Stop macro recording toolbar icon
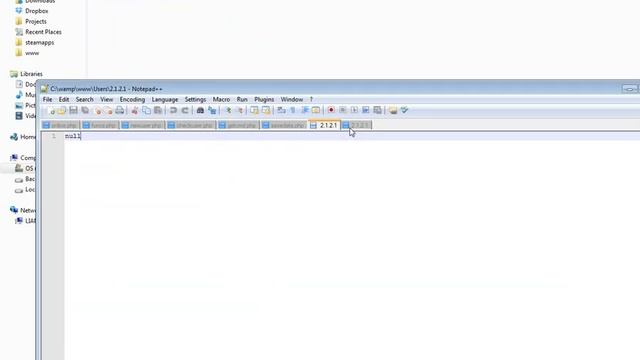 pyautogui.click(x=342, y=110)
